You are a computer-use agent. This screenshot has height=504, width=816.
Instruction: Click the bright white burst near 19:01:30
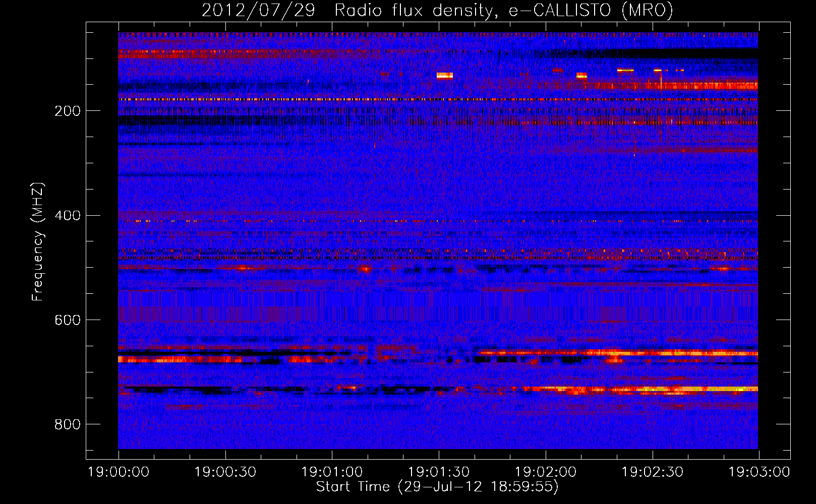pyautogui.click(x=445, y=76)
